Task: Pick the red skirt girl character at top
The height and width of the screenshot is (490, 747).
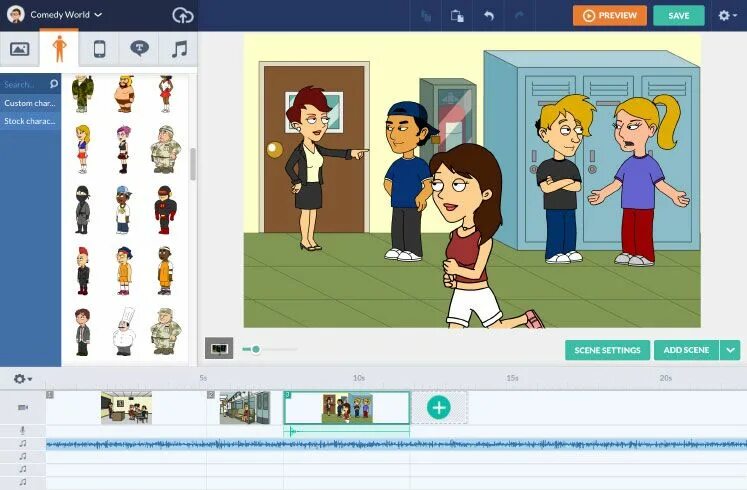Action: click(165, 93)
